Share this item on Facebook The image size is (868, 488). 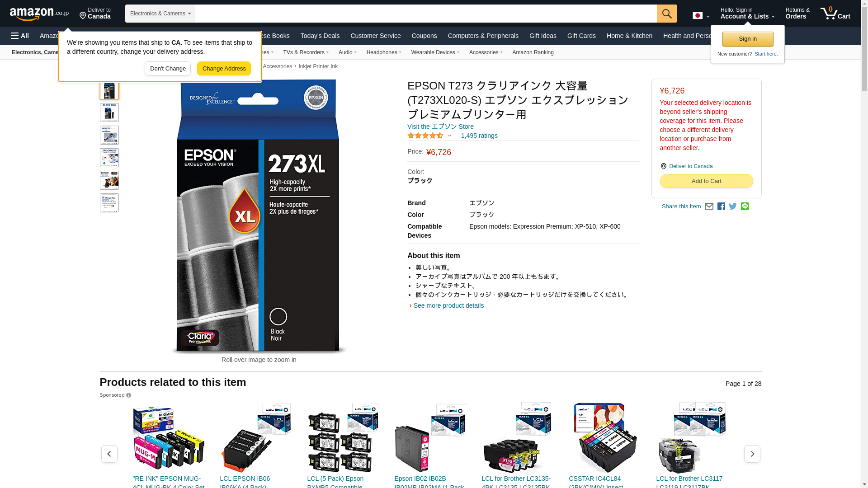(x=721, y=206)
